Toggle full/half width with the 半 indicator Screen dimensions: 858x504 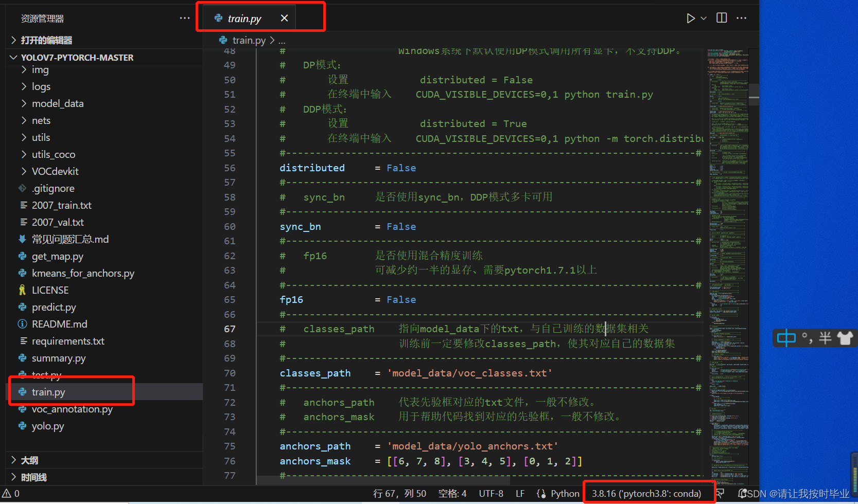tap(826, 338)
